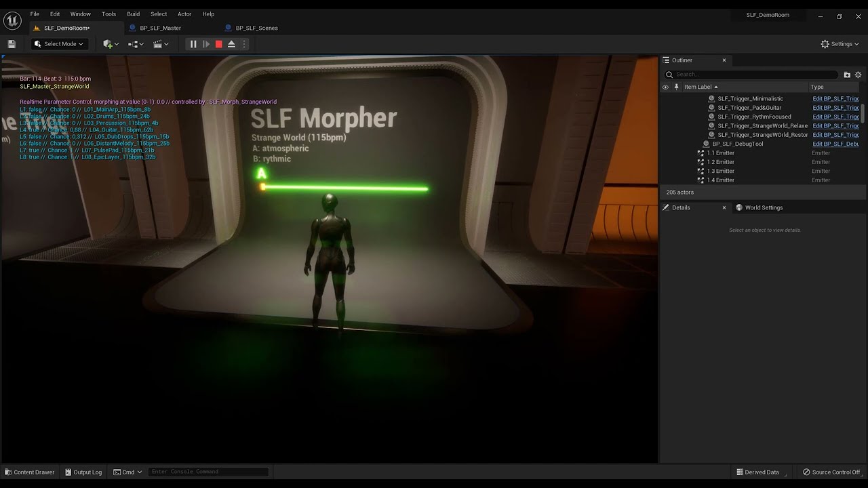Sort by the Item Label column
The width and height of the screenshot is (868, 488).
[701, 87]
